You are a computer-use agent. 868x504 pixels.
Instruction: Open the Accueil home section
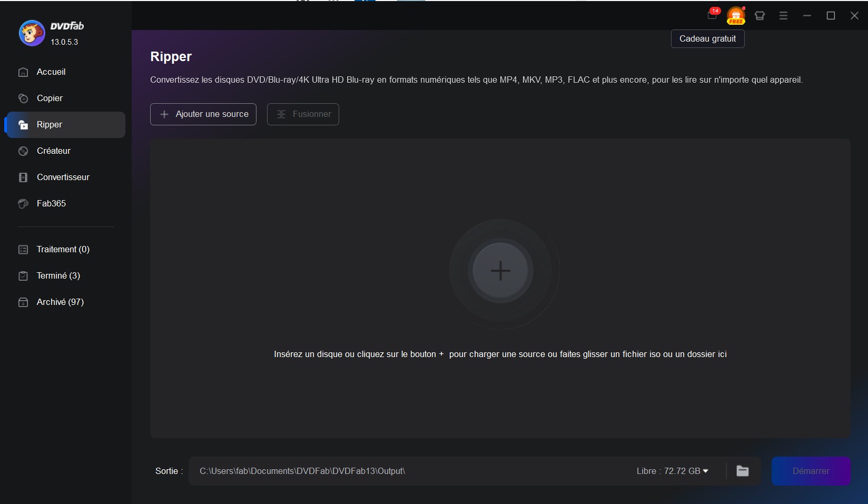pos(23,72)
